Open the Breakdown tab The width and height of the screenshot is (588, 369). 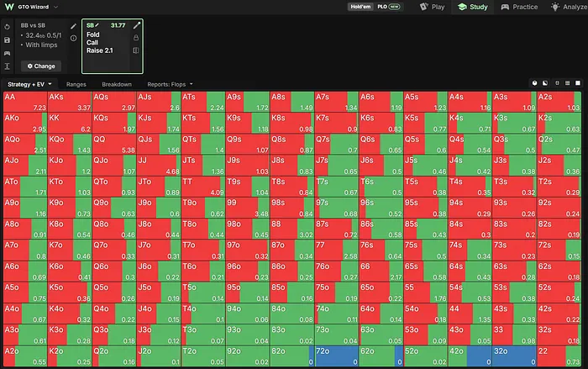click(x=117, y=84)
